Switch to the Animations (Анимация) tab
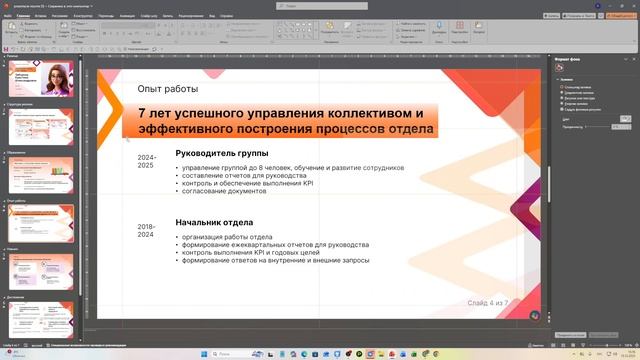 [x=127, y=16]
